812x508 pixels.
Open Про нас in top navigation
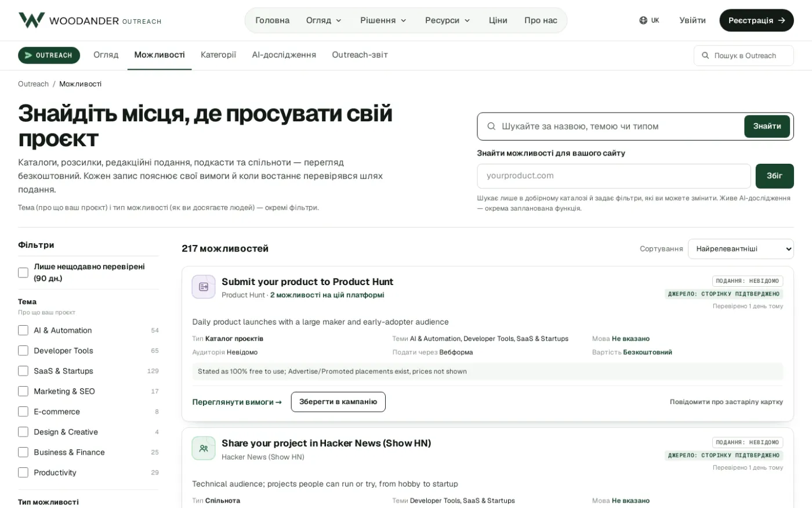[x=541, y=20]
